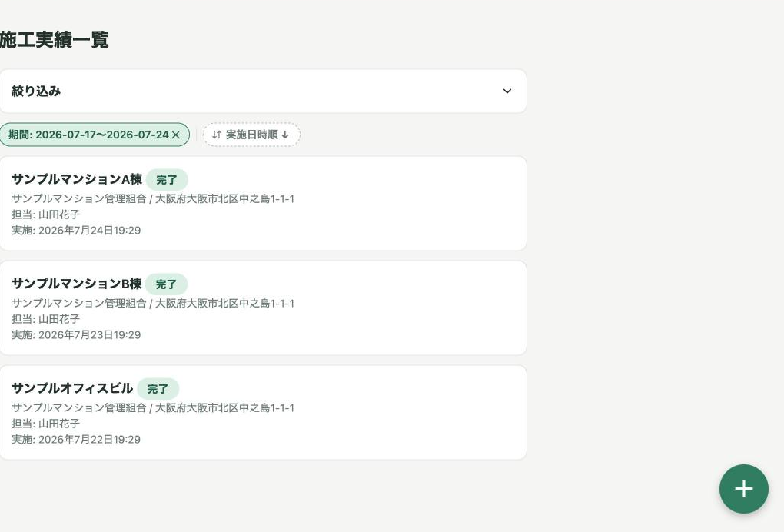Toggle the 実施日時順 sort button
The height and width of the screenshot is (532, 784).
(251, 135)
